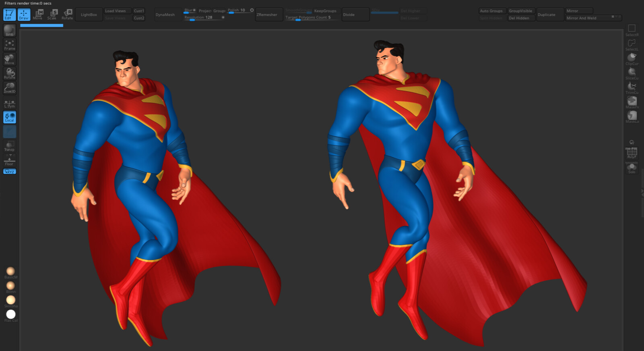The height and width of the screenshot is (351, 644).
Task: Click the SDiv subdivision slider
Action: (x=384, y=11)
